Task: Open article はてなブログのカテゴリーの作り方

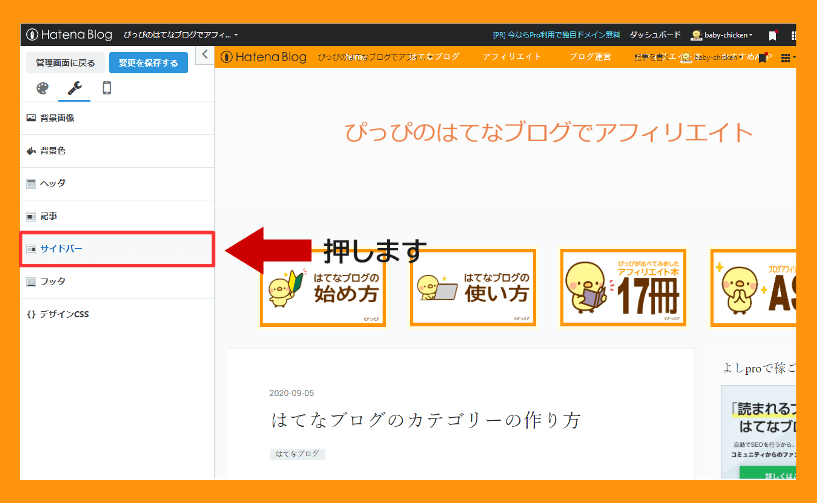Action: coord(426,420)
